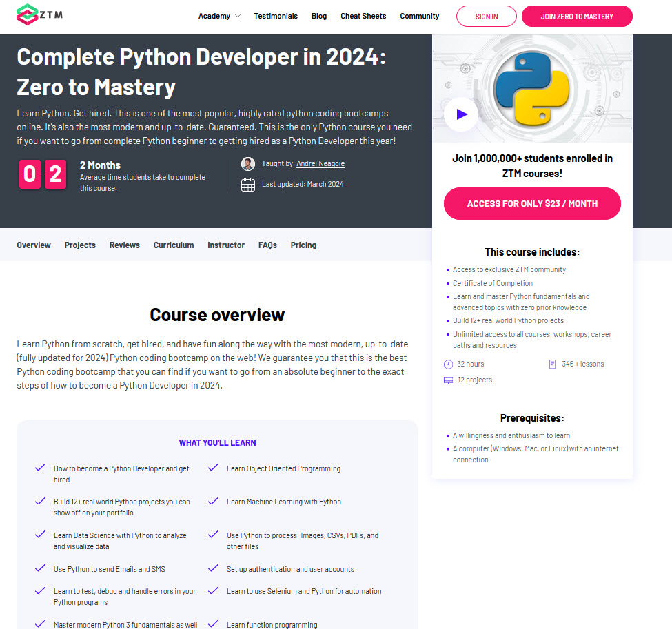Click the checkmark beside Learn to test, debug

40,590
